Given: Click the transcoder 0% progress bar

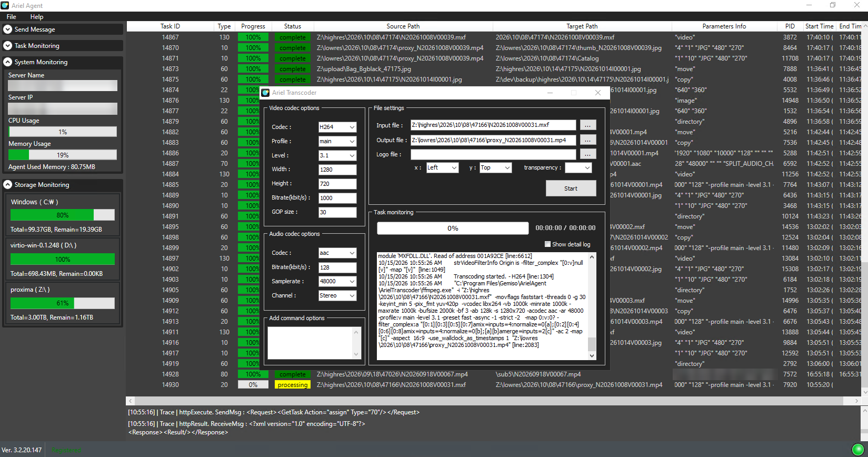Looking at the screenshot, I should click(453, 228).
